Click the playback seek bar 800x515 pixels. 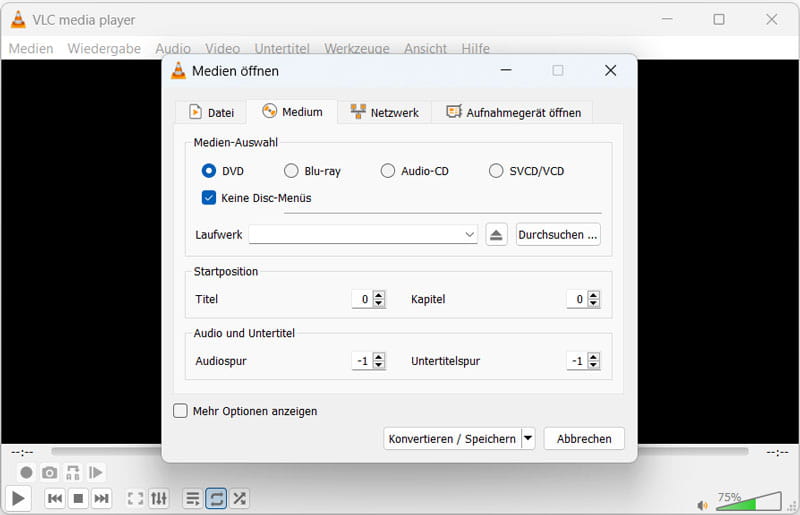399,451
